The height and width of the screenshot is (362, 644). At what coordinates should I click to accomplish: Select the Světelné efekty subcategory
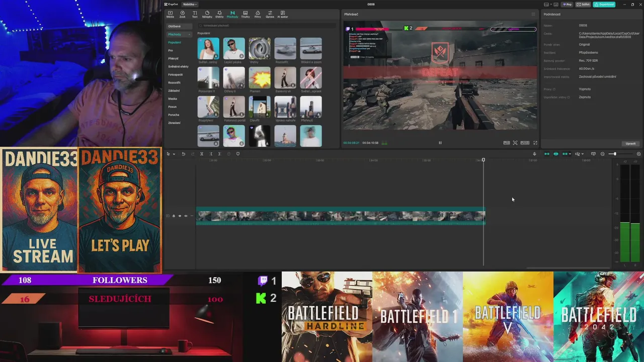(179, 66)
